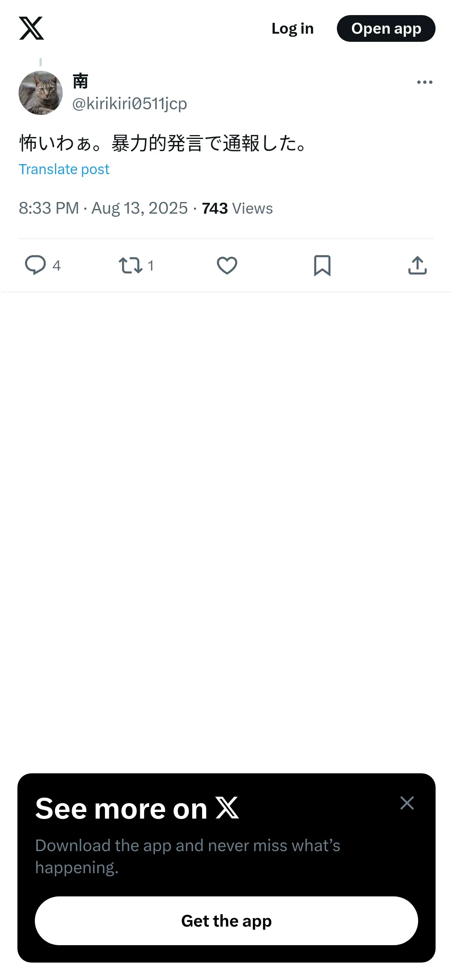Click the reply count number 4
Viewport: 453px width, 980px height.
(x=57, y=266)
